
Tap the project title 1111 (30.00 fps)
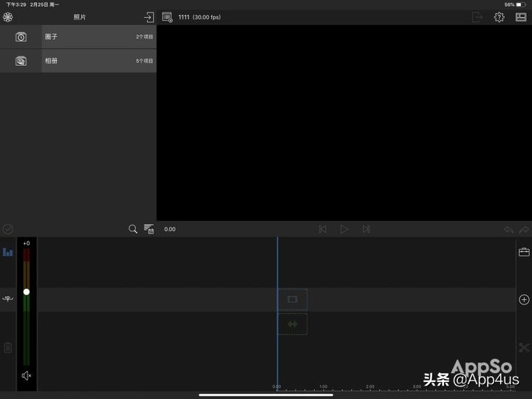[x=199, y=17]
